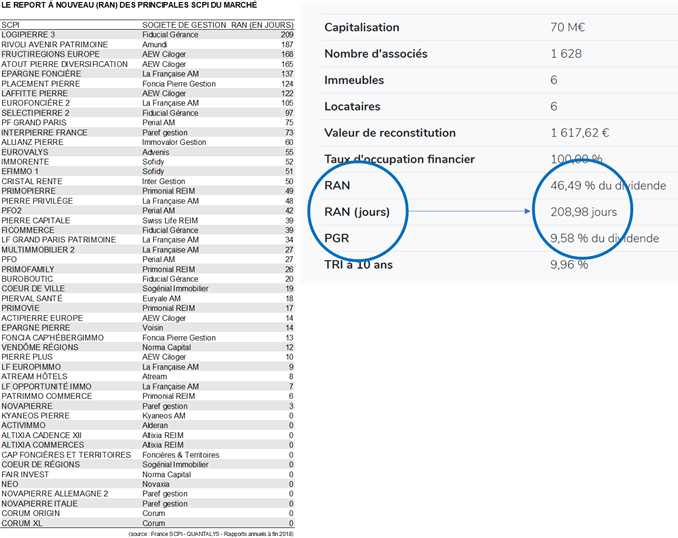Select the EPARGNE FONCIÈRE row name
Screen dimensions: 678x538
click(x=41, y=74)
